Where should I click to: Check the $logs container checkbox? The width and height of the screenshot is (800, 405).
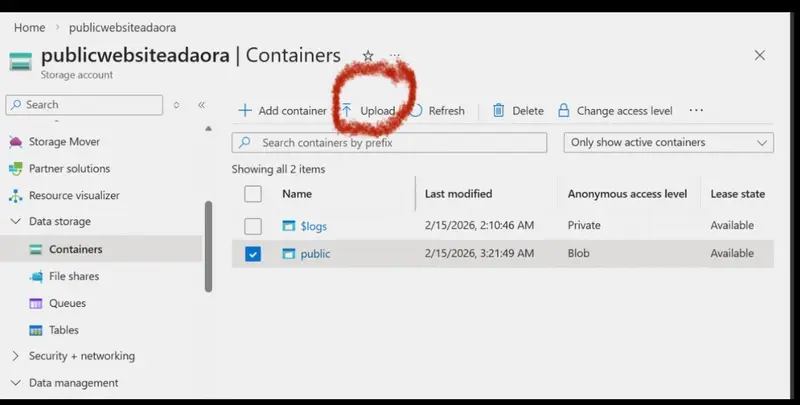[253, 226]
